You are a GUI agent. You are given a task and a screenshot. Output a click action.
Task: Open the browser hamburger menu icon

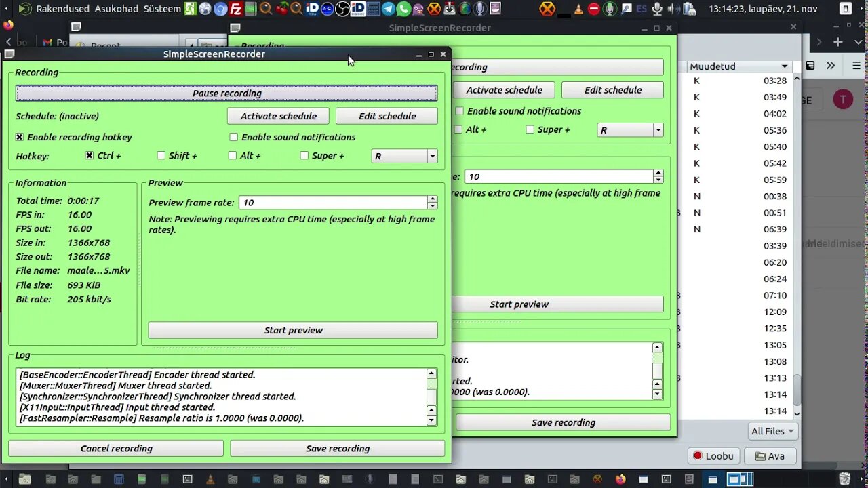(x=856, y=66)
